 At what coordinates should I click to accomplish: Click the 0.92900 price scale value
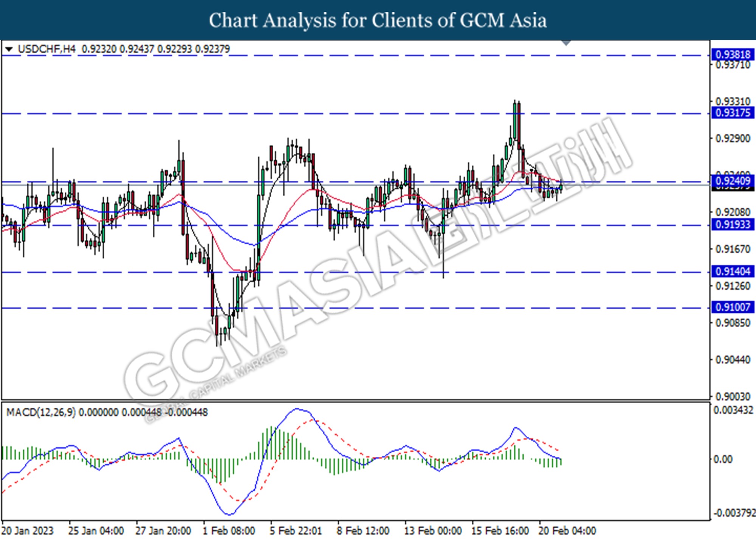733,139
